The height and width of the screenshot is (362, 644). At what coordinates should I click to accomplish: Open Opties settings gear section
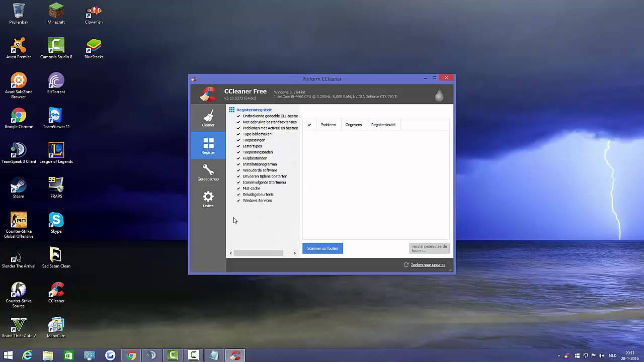(208, 199)
